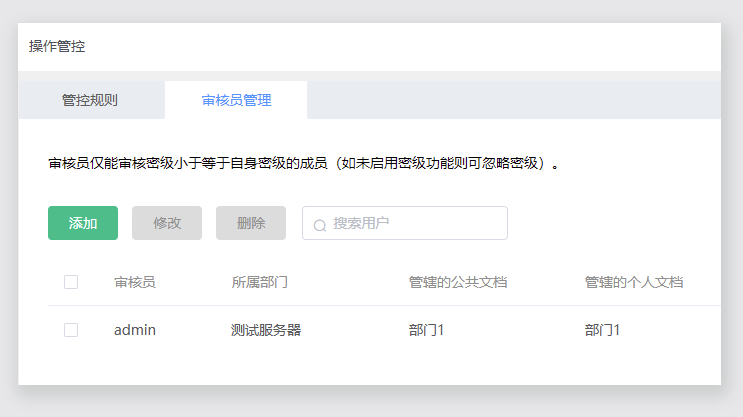Image resolution: width=743 pixels, height=417 pixels.
Task: Click the magnifier search icon
Action: pyautogui.click(x=320, y=226)
